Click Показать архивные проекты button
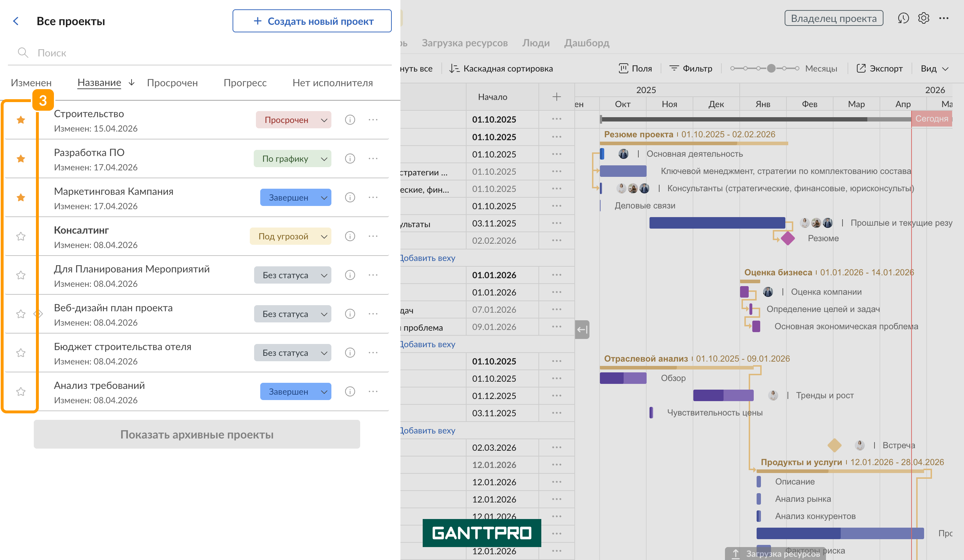 coord(197,434)
